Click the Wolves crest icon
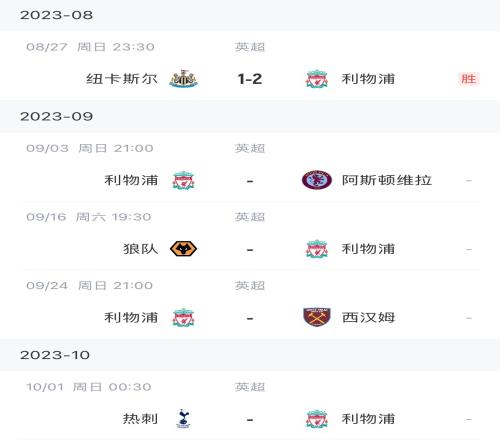The width and height of the screenshot is (500, 440). 183,249
